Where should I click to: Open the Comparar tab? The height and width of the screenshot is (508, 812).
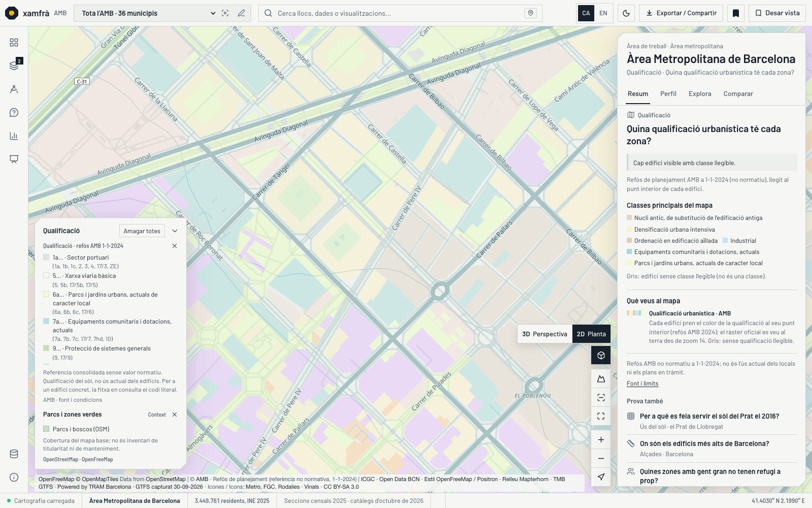click(738, 94)
